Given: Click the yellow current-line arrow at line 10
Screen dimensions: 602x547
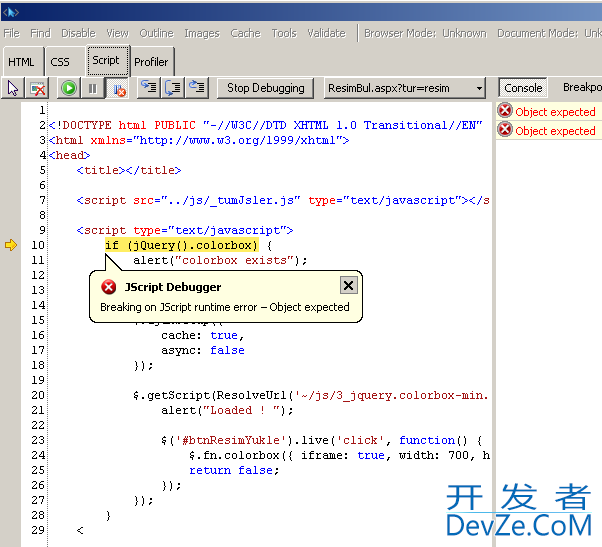Looking at the screenshot, I should coord(11,245).
